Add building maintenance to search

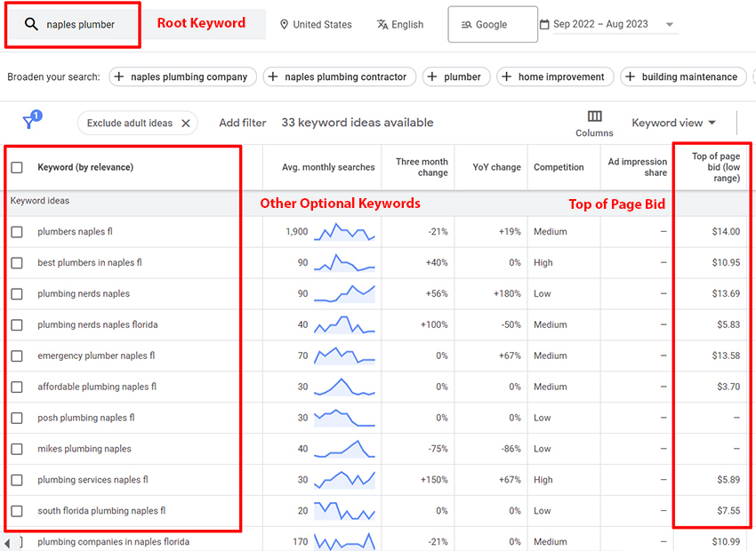click(683, 76)
